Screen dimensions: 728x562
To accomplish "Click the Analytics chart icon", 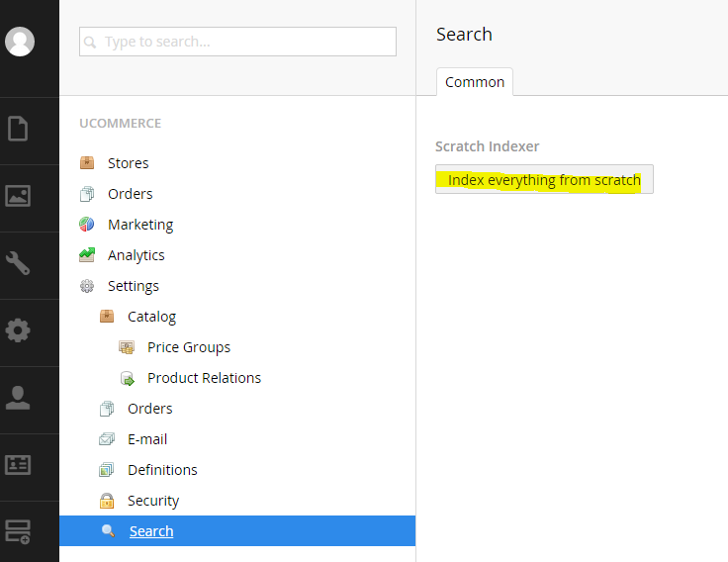I will coord(87,255).
